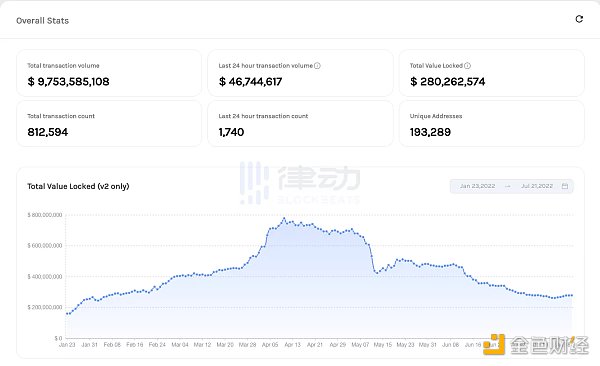The width and height of the screenshot is (600, 366).
Task: Click the chart low point after May 07 drop
Action: point(377,273)
